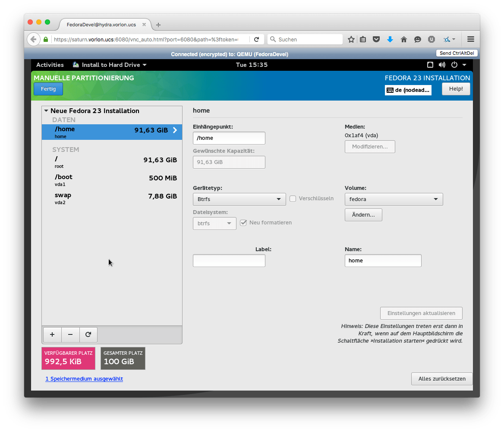The image size is (504, 432).
Task: Click the Fertig button
Action: pos(48,88)
